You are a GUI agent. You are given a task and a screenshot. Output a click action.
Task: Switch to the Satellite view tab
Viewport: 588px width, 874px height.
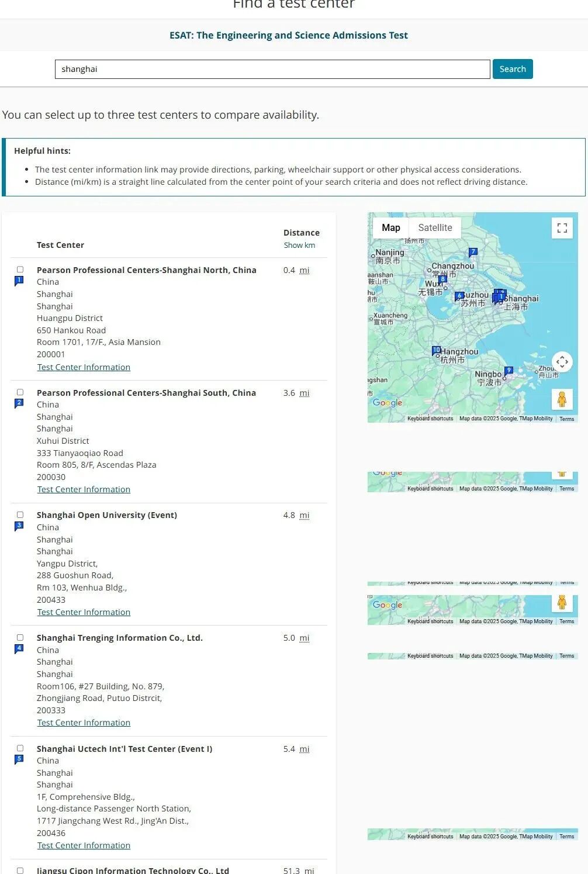435,228
